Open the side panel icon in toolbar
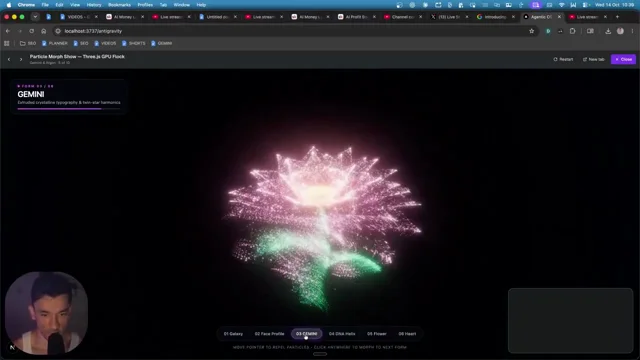 [x=590, y=31]
